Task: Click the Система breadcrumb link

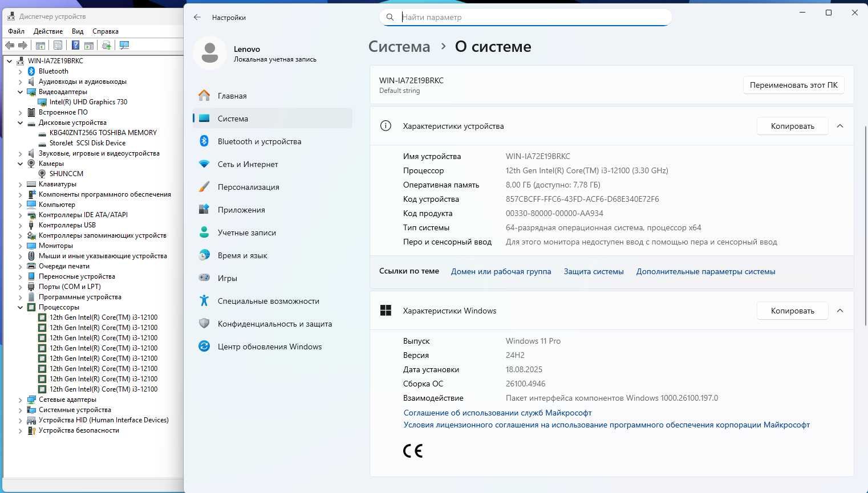Action: [x=399, y=47]
